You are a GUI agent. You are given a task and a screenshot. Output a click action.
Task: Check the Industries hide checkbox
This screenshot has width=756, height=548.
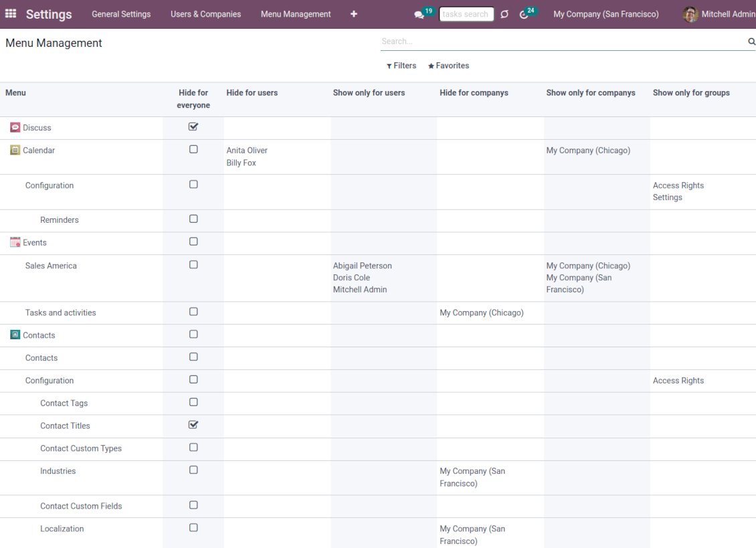click(x=193, y=470)
